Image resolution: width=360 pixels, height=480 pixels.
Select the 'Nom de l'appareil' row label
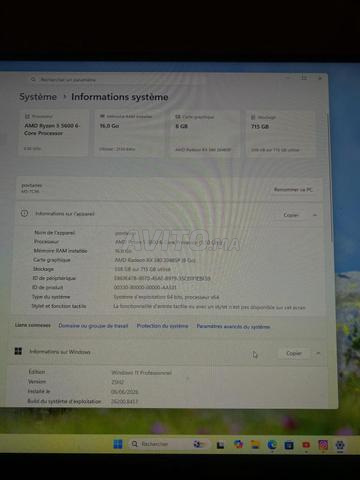[x=55, y=233]
